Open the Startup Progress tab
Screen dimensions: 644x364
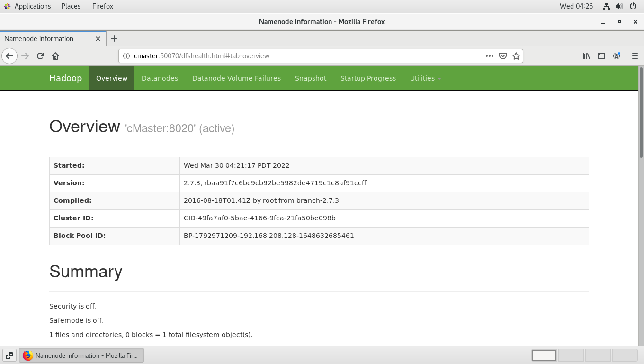pyautogui.click(x=368, y=78)
